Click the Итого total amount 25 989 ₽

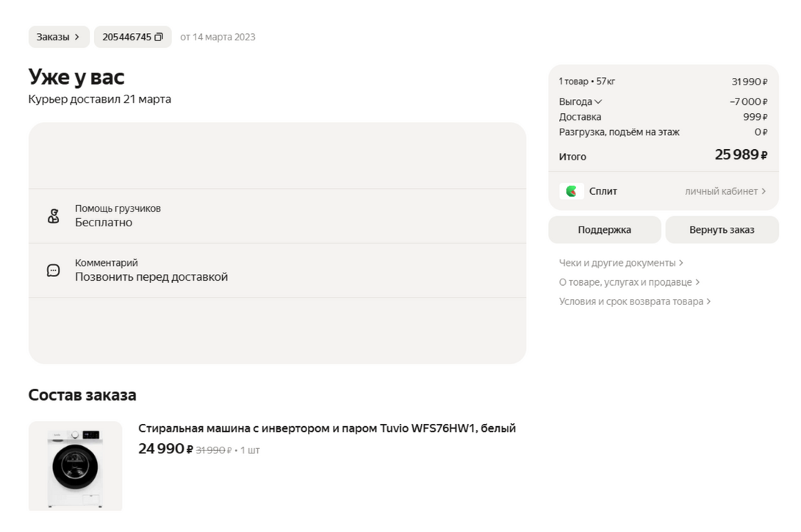tap(741, 156)
